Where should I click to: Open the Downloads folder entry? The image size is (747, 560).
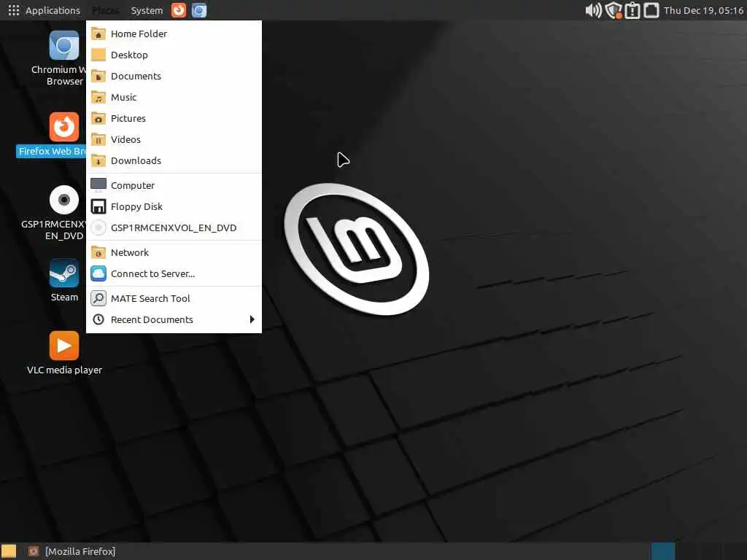coord(174,160)
